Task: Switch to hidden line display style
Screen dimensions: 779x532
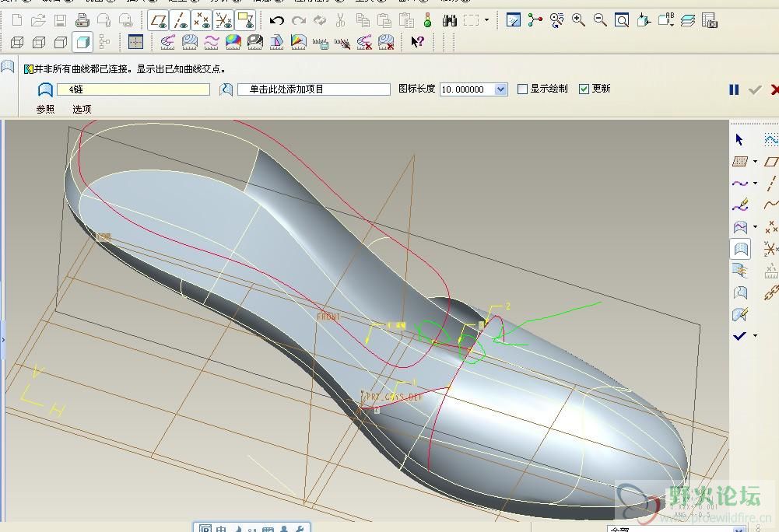Action: 39,42
